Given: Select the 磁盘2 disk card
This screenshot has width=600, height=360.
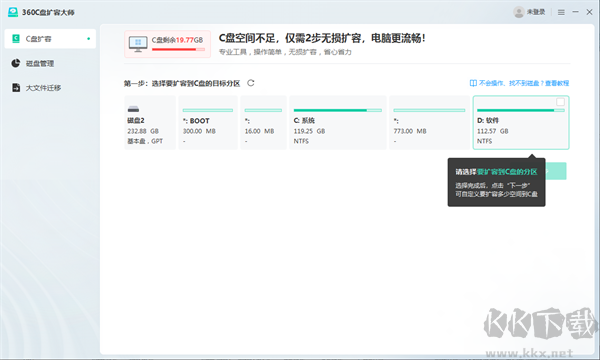Looking at the screenshot, I should click(x=150, y=122).
